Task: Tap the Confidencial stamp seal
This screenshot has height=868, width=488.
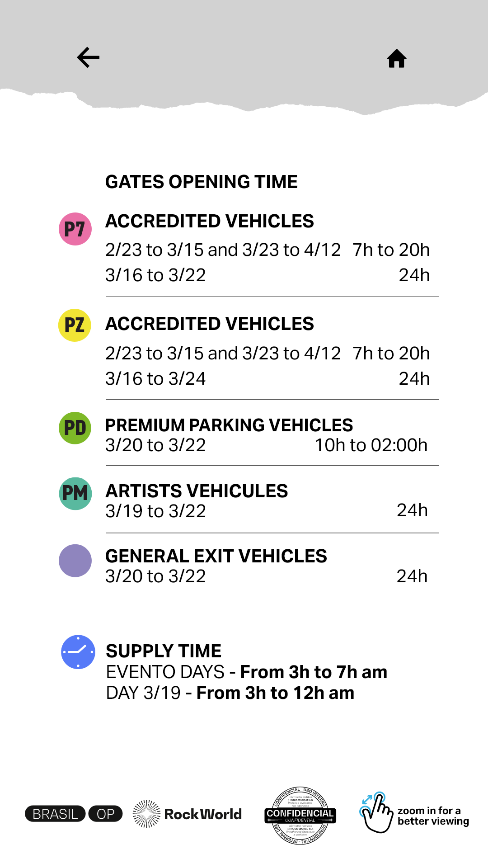Action: [x=300, y=815]
